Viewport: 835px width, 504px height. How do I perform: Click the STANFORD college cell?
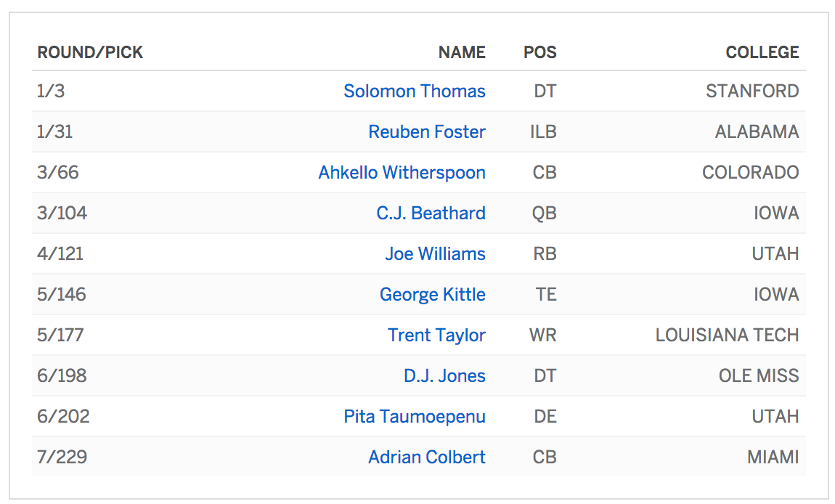[x=752, y=92]
